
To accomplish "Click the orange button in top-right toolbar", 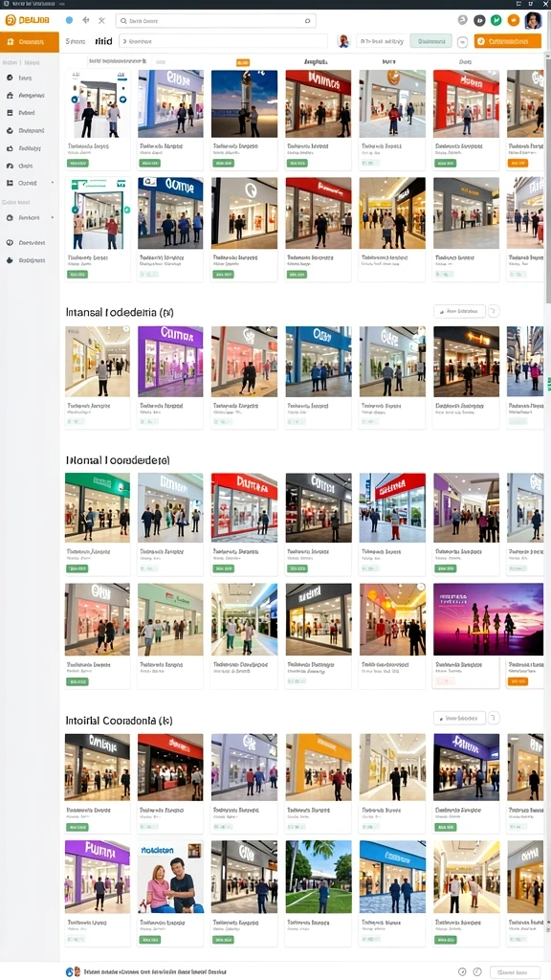I will (x=507, y=41).
